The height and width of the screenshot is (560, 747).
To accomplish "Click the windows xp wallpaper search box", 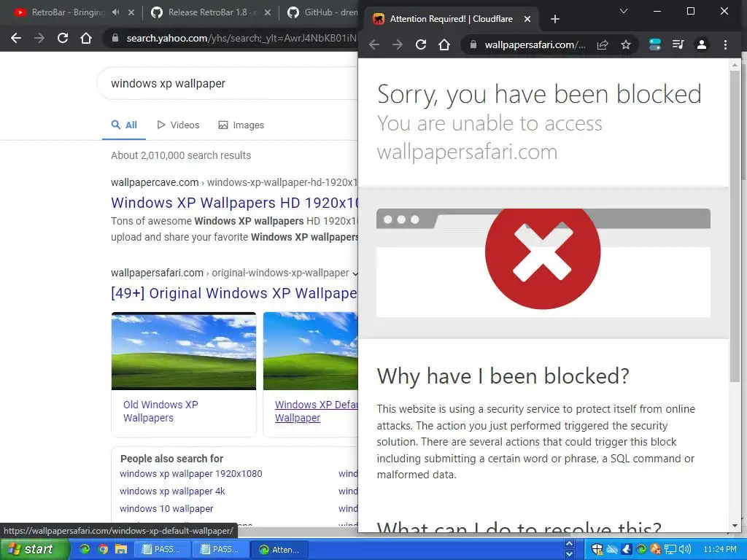I will [x=228, y=83].
